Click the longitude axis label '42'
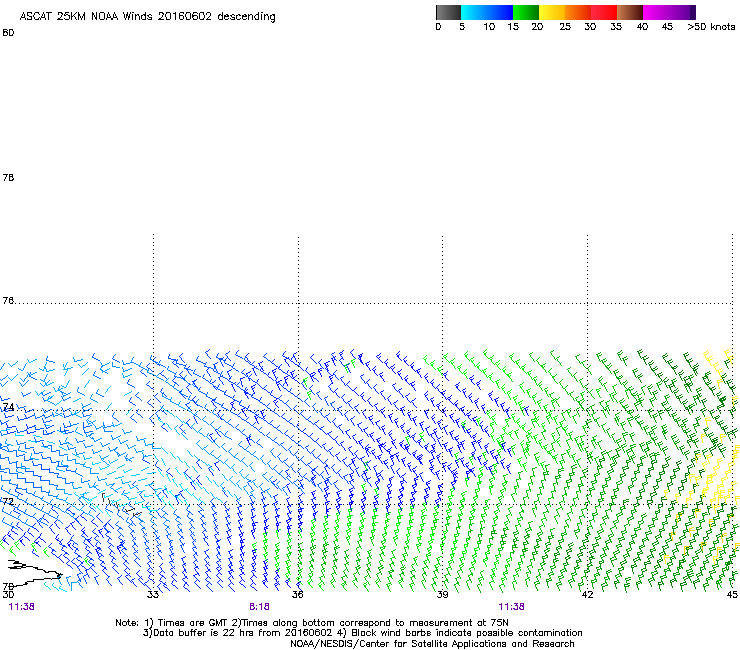 point(587,595)
